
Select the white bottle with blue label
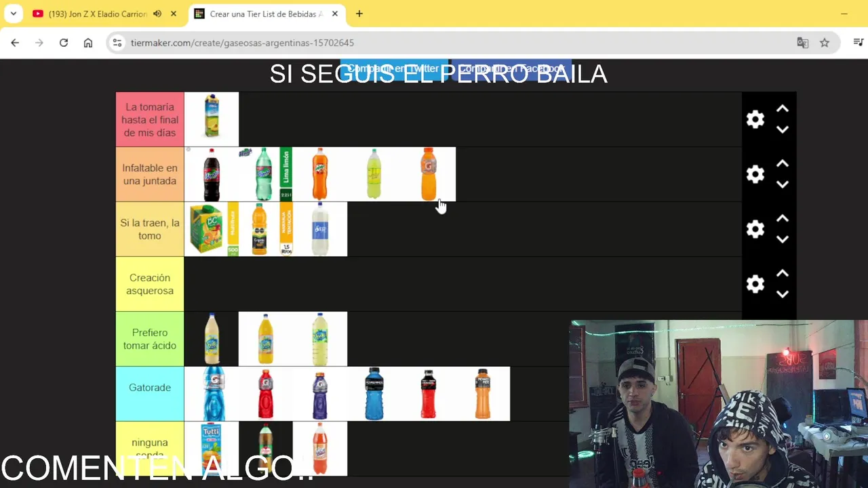click(x=320, y=229)
